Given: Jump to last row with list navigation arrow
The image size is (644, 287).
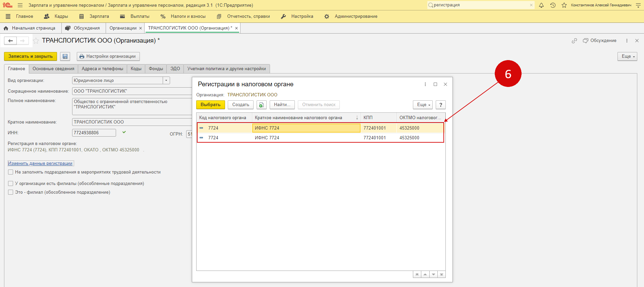Looking at the screenshot, I should (x=441, y=274).
